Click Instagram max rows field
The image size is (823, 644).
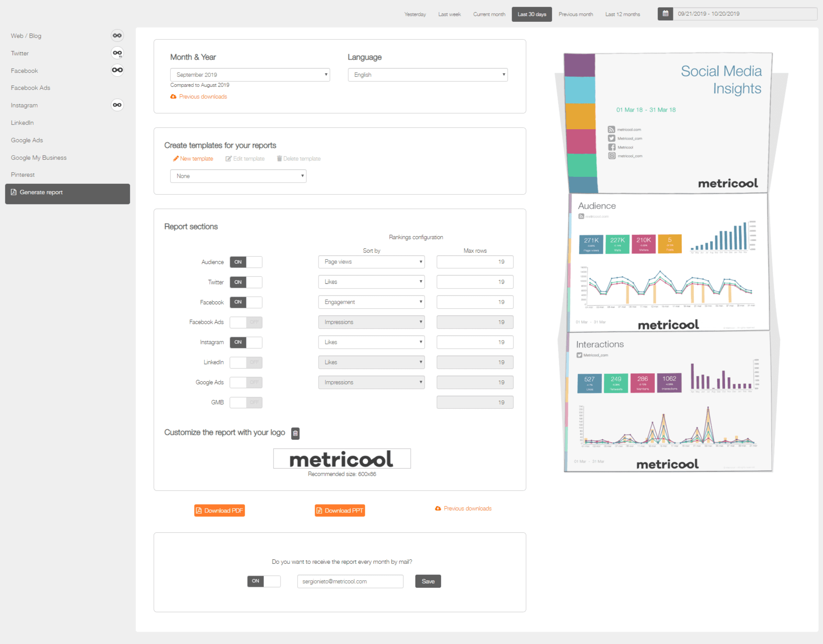[475, 342]
